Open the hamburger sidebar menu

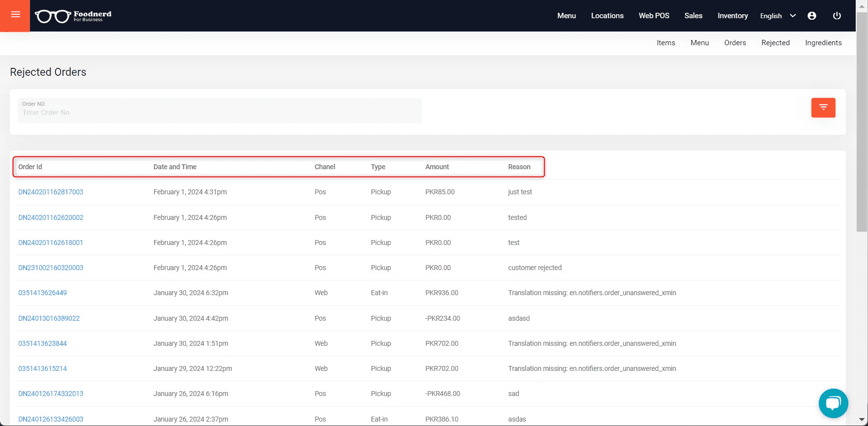click(x=15, y=15)
